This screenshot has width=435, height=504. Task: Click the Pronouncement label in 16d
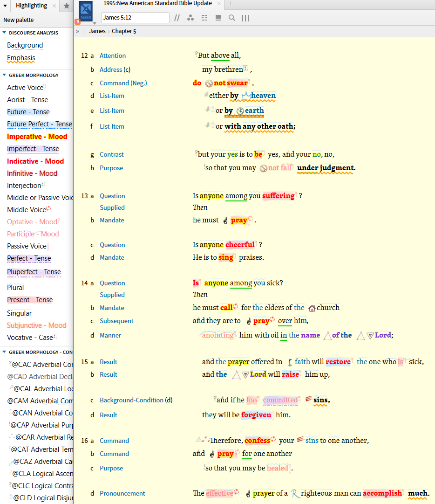pos(122,493)
